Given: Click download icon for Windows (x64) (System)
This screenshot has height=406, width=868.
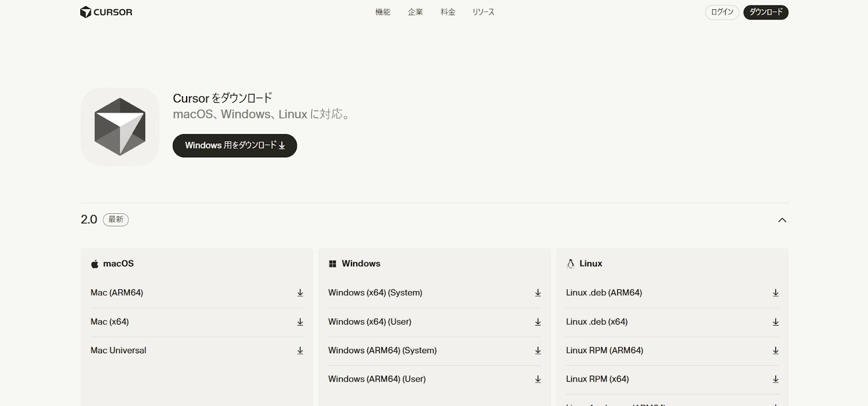Looking at the screenshot, I should tap(538, 293).
